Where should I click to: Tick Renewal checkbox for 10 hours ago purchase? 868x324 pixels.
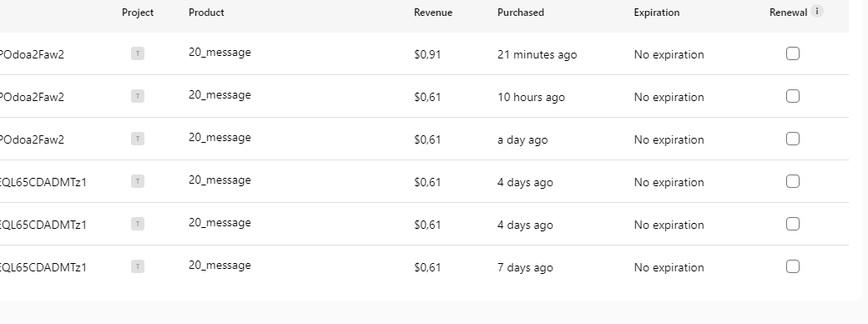click(x=793, y=96)
